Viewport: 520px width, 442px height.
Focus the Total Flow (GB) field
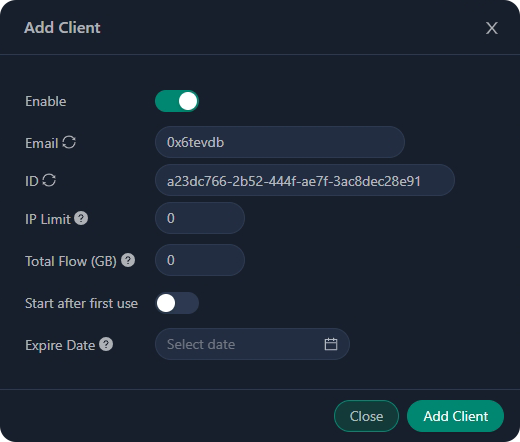click(200, 260)
